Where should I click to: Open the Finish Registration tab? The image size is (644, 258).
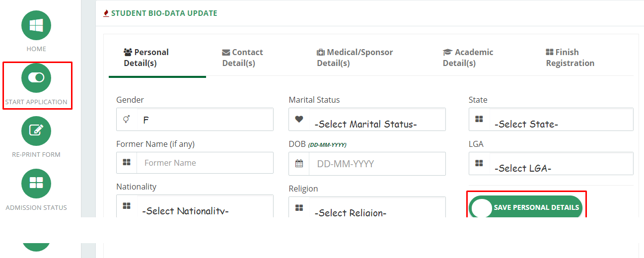[570, 58]
